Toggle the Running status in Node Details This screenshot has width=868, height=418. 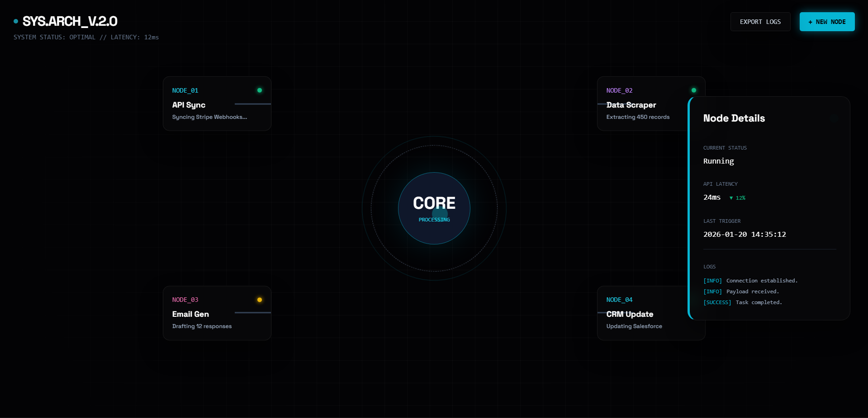[x=718, y=161]
